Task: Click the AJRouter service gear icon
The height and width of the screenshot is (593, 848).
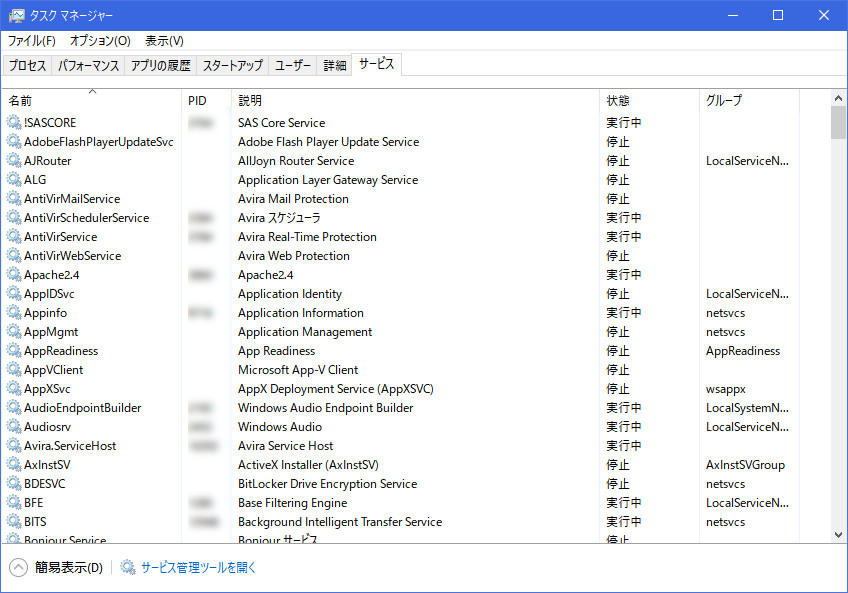Action: click(x=14, y=161)
